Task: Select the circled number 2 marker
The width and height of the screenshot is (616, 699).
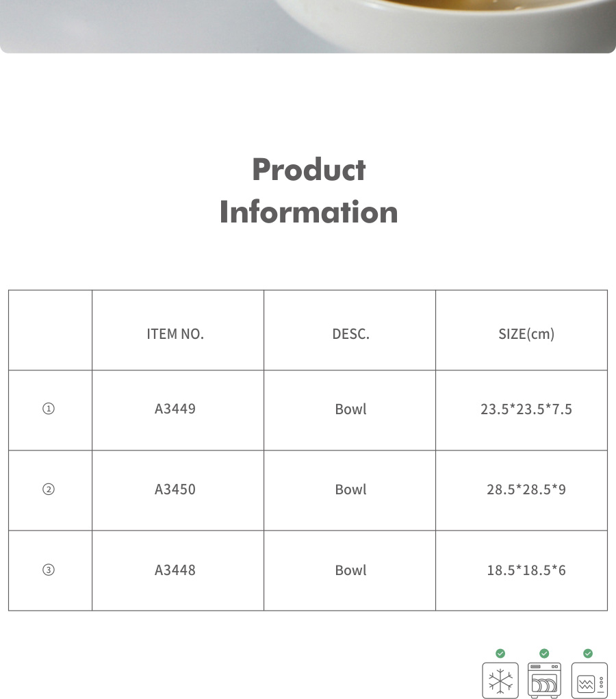Action: click(x=49, y=490)
